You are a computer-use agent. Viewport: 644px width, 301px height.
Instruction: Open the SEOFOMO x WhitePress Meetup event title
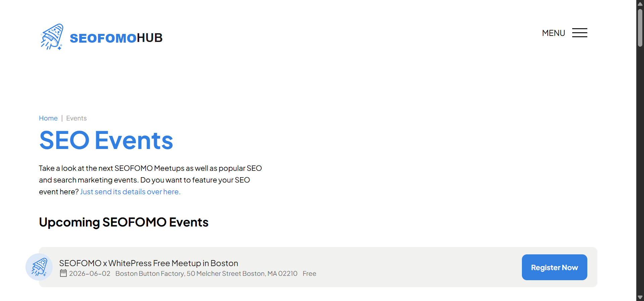tap(149, 263)
